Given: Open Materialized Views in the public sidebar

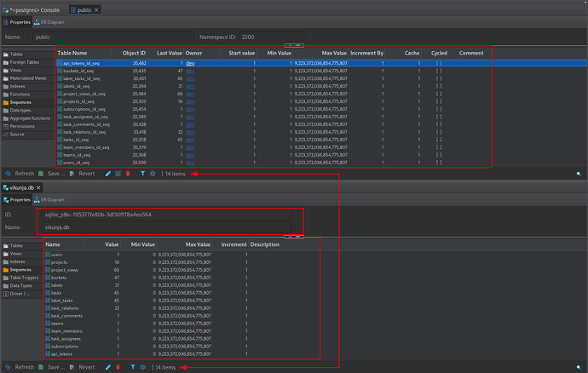Looking at the screenshot, I should click(28, 78).
